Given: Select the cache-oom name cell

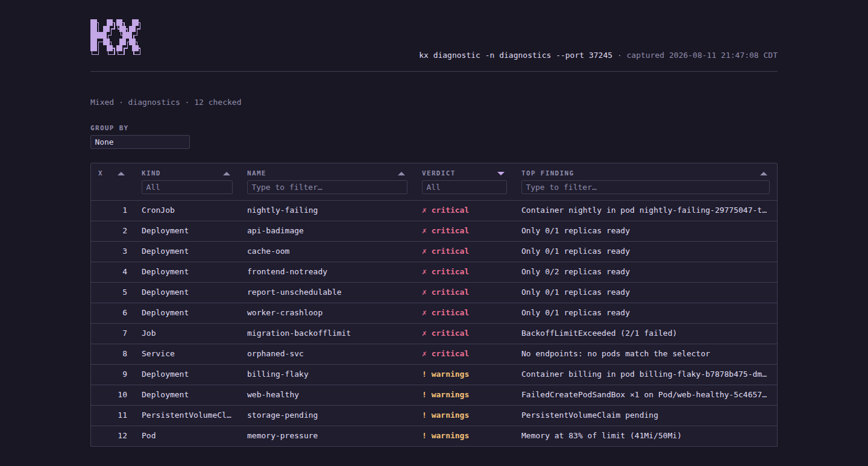Looking at the screenshot, I should 268,251.
